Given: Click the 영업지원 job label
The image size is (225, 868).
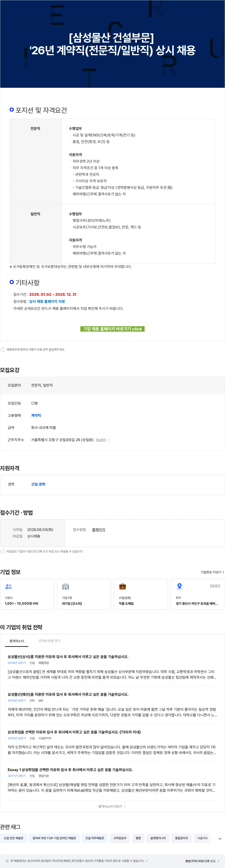Looking at the screenshot, I should pos(44,776).
